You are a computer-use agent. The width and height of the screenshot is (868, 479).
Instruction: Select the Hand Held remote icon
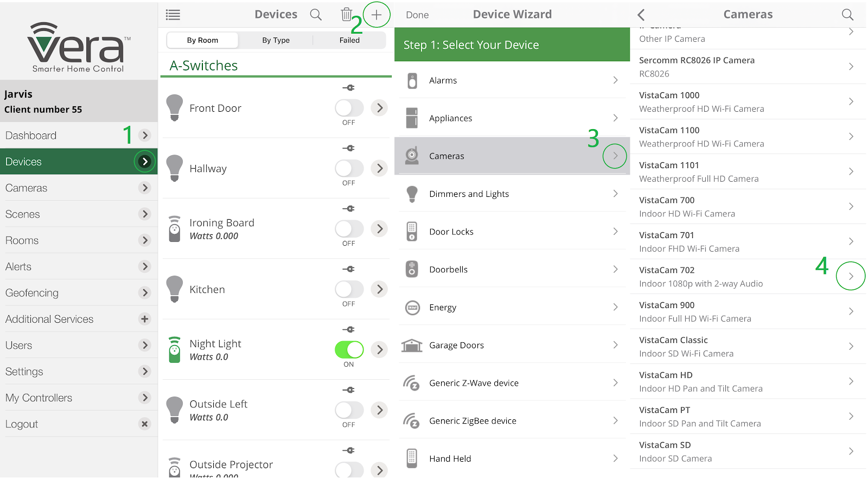(x=412, y=458)
